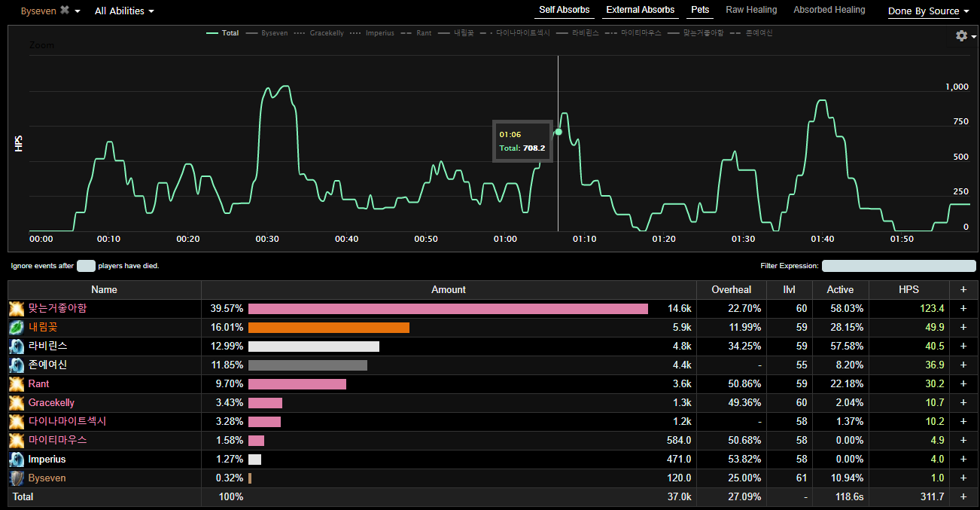Screen dimensions: 980x510
Task: Sort the table by the Overheal column
Action: (x=731, y=290)
